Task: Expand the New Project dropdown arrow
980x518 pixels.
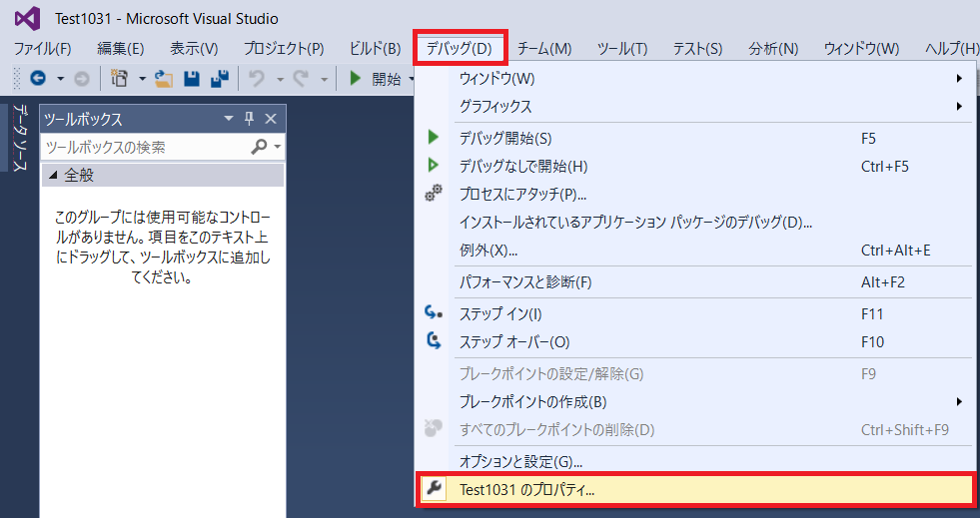Action: pos(142,79)
